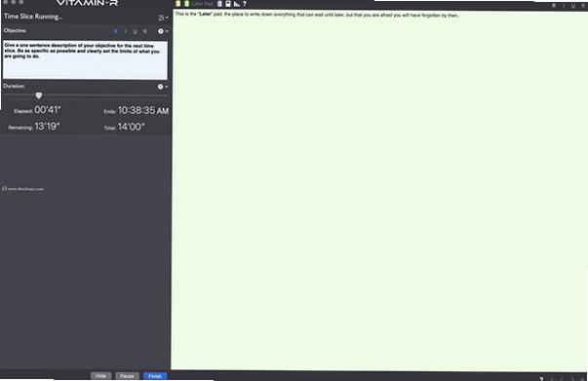Toggle underline in the Objective toolbar
Viewport: 588px width, 381px height.
(x=135, y=31)
